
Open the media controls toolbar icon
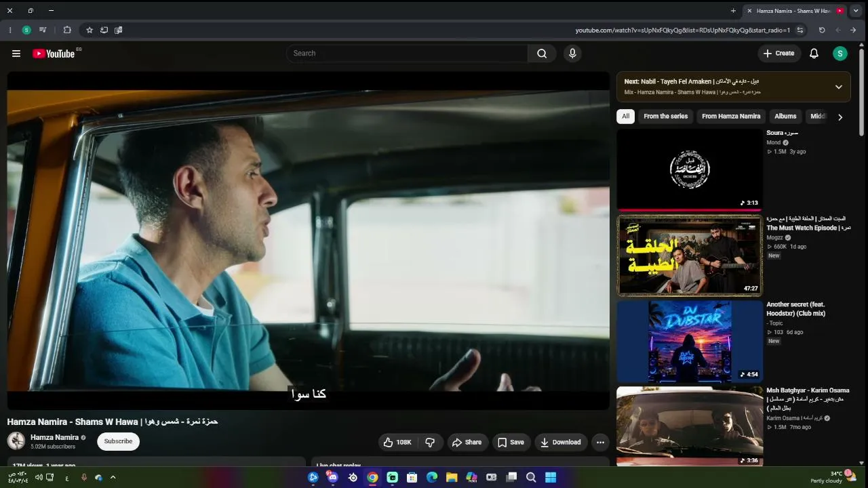click(43, 30)
